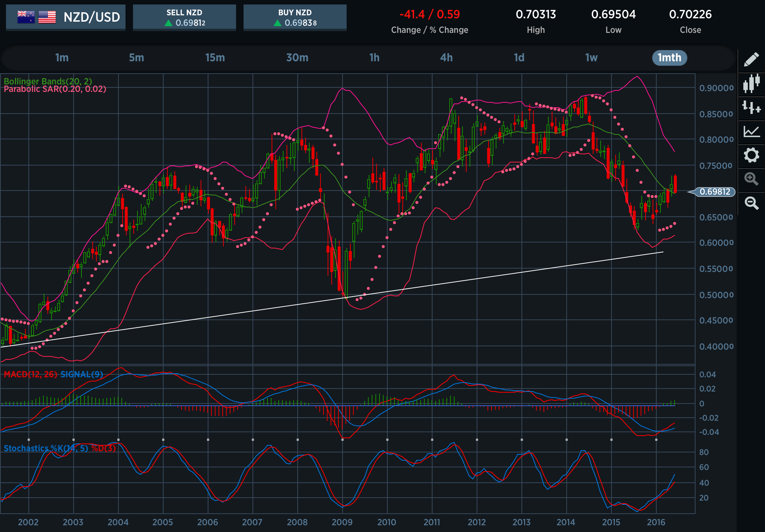Select the 1h timeframe
Screen dimensions: 765x532
[374, 58]
